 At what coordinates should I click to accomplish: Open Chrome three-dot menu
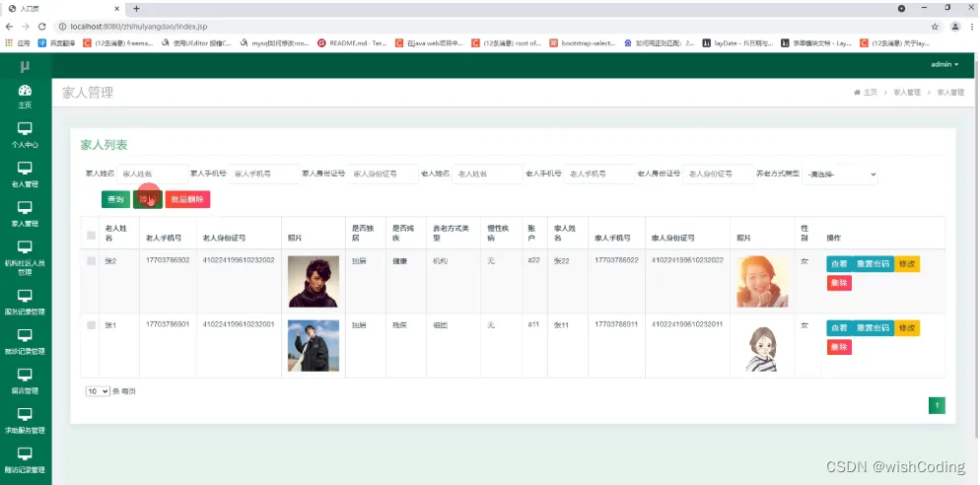[972, 27]
